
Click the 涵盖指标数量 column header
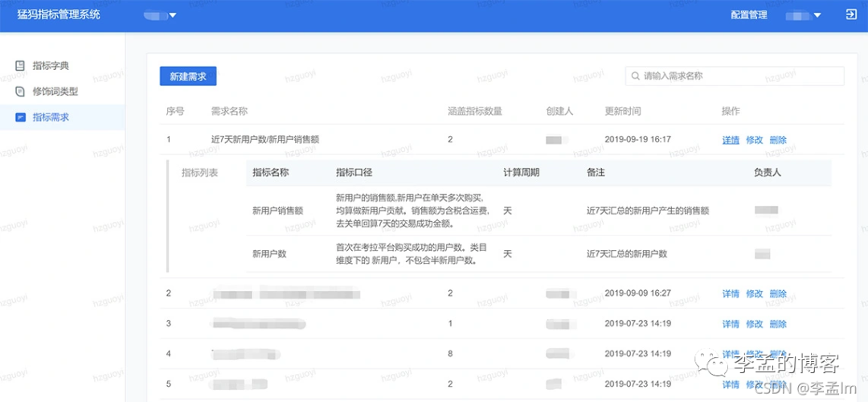pyautogui.click(x=475, y=111)
